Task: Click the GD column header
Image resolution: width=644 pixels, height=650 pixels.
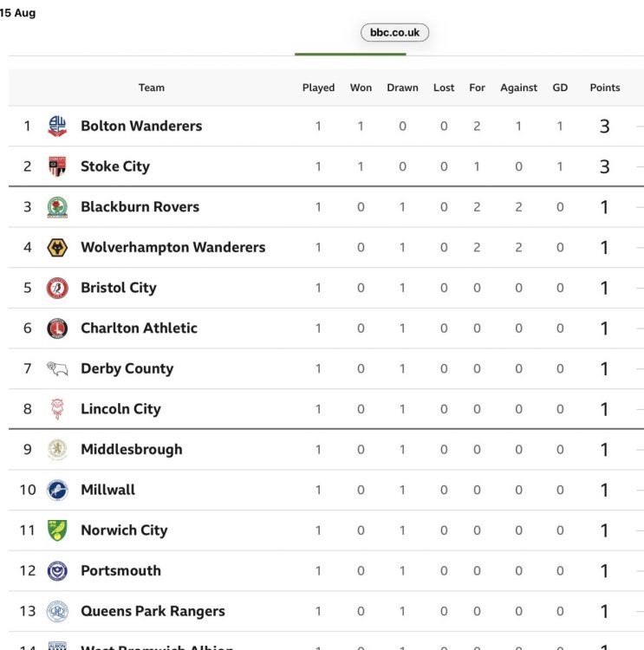Action: [560, 88]
